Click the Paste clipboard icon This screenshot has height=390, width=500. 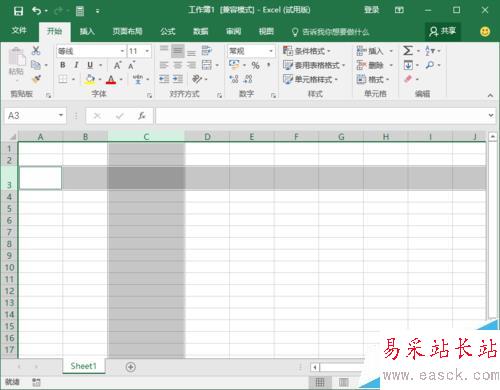[16, 57]
